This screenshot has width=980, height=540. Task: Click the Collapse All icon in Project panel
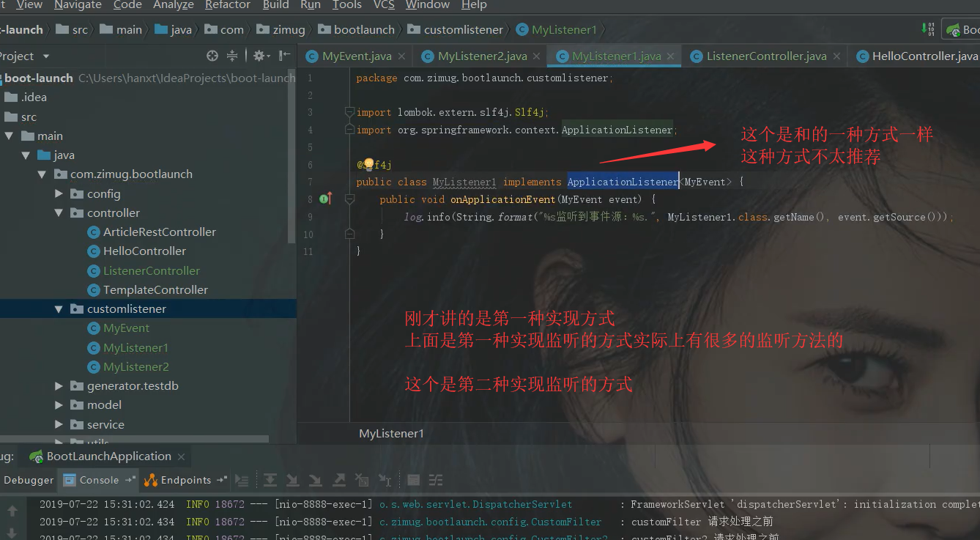click(x=232, y=56)
